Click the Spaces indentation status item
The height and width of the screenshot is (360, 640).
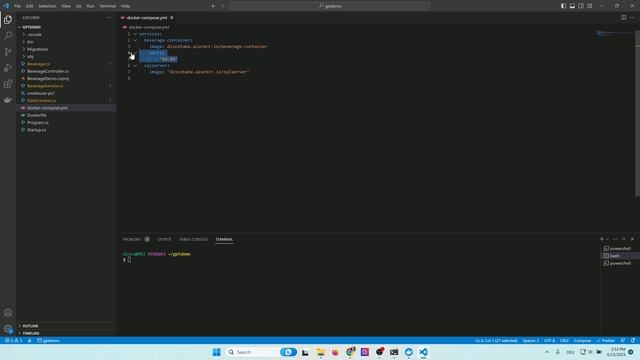coord(531,340)
